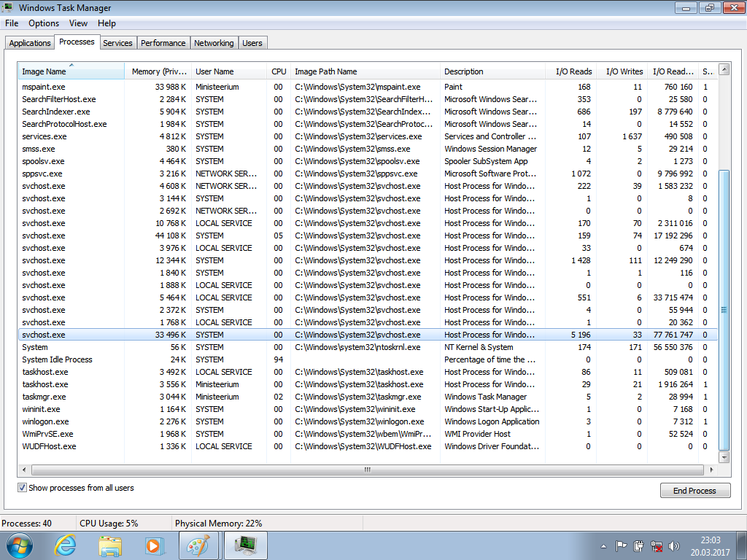Open Windows Media Player taskbar icon
747x560 pixels.
click(155, 545)
